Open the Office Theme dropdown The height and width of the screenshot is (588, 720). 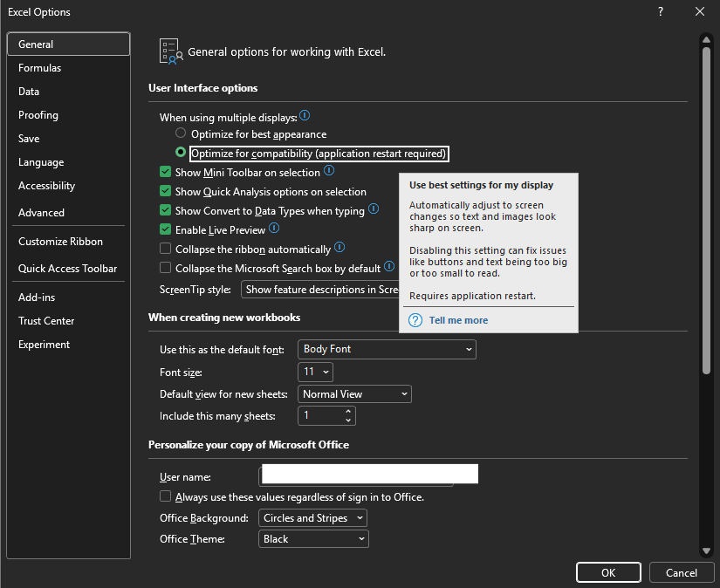pyautogui.click(x=313, y=539)
